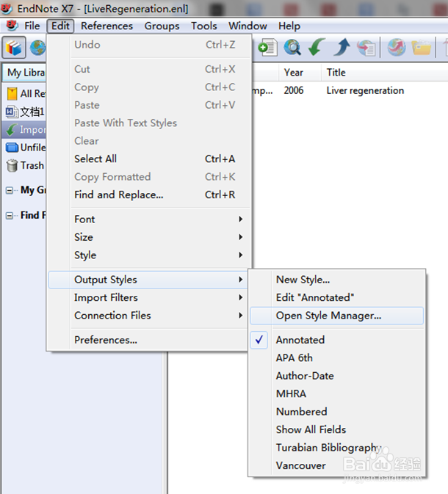The height and width of the screenshot is (494, 448).
Task: Select the checked Annotated output style
Action: (336, 340)
